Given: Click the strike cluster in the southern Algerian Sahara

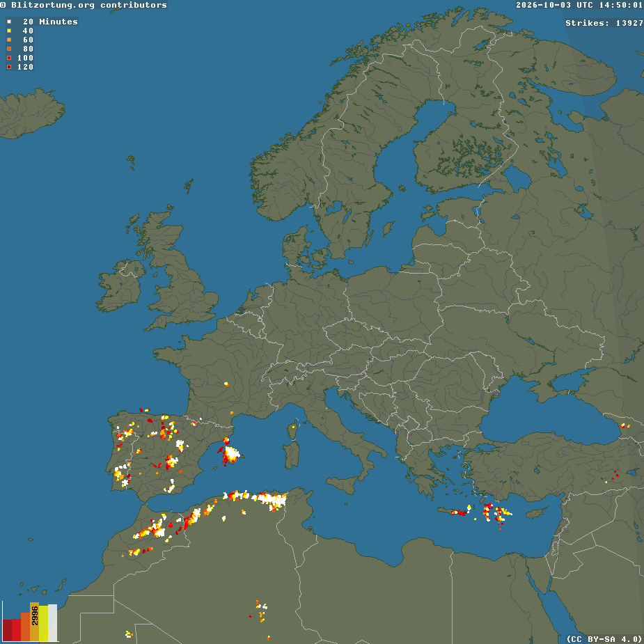Looking at the screenshot, I should click(260, 611).
